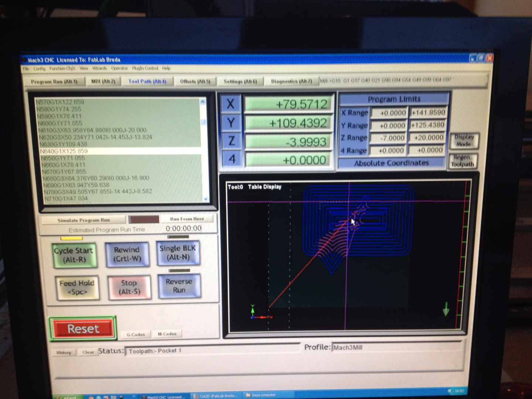Open the File menu

pyautogui.click(x=26, y=69)
